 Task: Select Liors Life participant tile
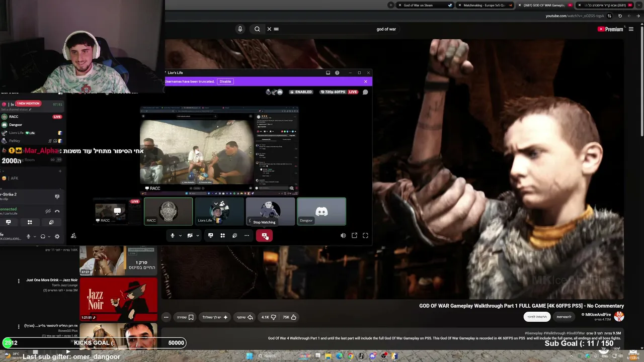click(x=219, y=211)
